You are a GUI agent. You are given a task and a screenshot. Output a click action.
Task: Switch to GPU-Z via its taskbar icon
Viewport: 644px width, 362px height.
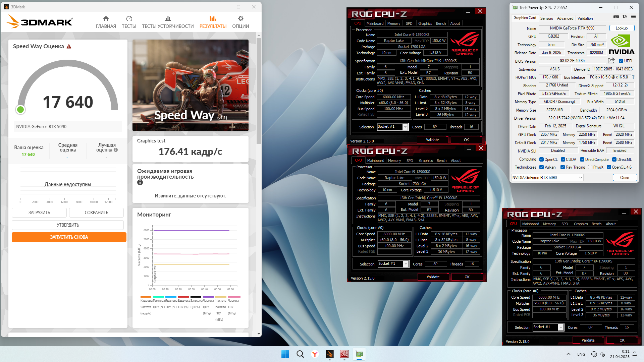[359, 354]
